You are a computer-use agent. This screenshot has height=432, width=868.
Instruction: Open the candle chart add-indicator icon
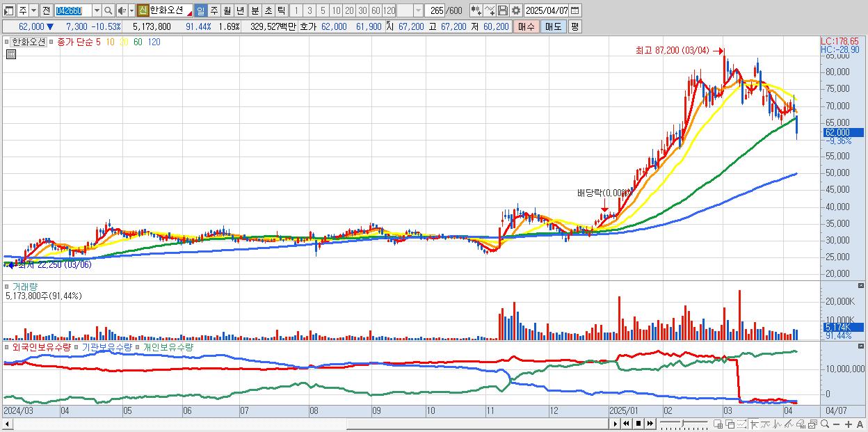(x=476, y=10)
